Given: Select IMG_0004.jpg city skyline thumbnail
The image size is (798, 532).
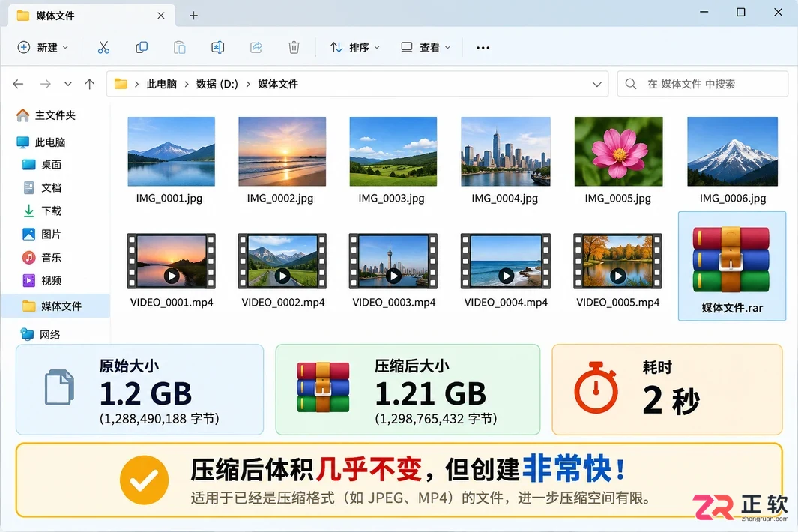Looking at the screenshot, I should (x=505, y=151).
